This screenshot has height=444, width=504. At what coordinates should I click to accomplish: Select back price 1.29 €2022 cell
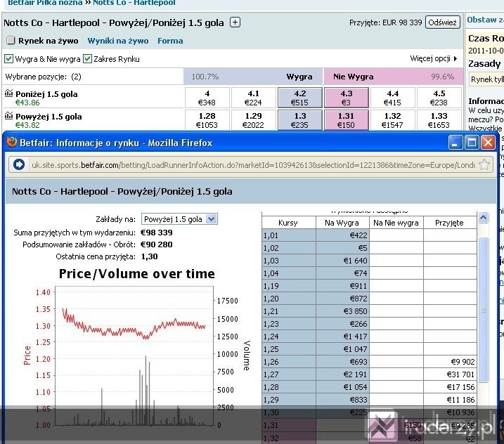click(x=253, y=120)
